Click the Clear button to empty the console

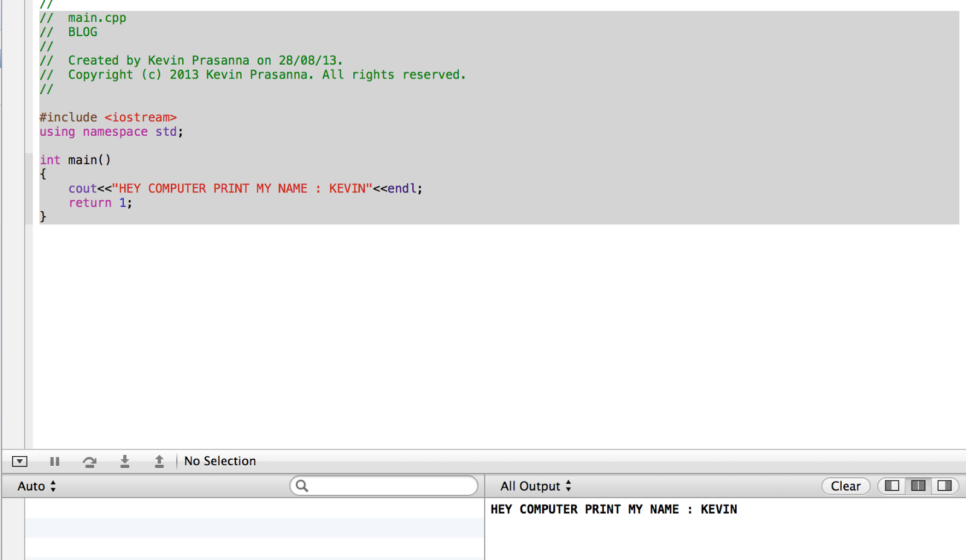845,486
